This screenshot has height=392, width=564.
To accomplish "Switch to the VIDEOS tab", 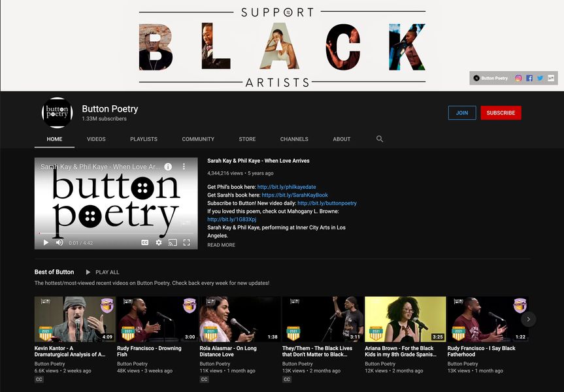I will click(96, 139).
